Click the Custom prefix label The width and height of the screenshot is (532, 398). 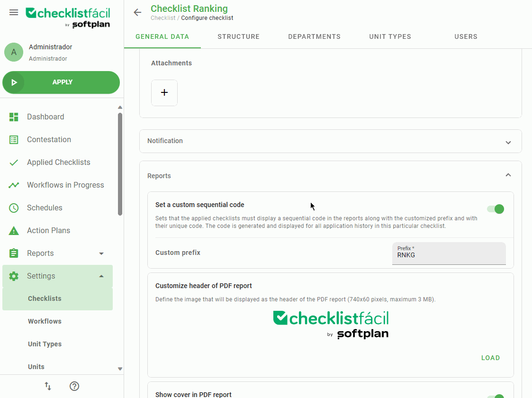tap(178, 253)
